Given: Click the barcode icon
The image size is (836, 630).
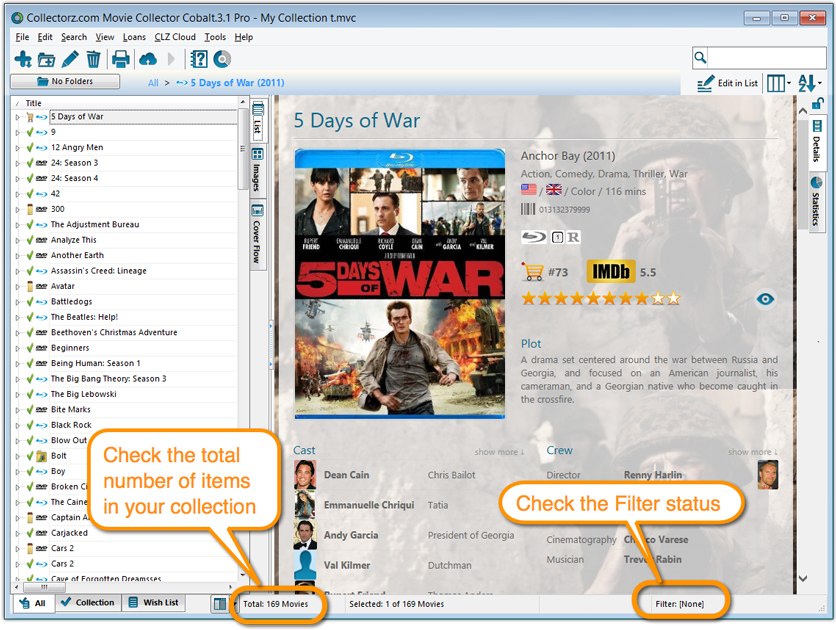Looking at the screenshot, I should point(528,209).
